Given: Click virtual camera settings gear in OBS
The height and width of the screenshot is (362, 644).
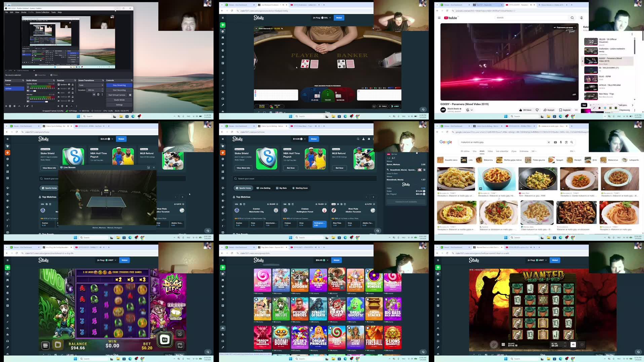Looking at the screenshot, I should (x=130, y=95).
